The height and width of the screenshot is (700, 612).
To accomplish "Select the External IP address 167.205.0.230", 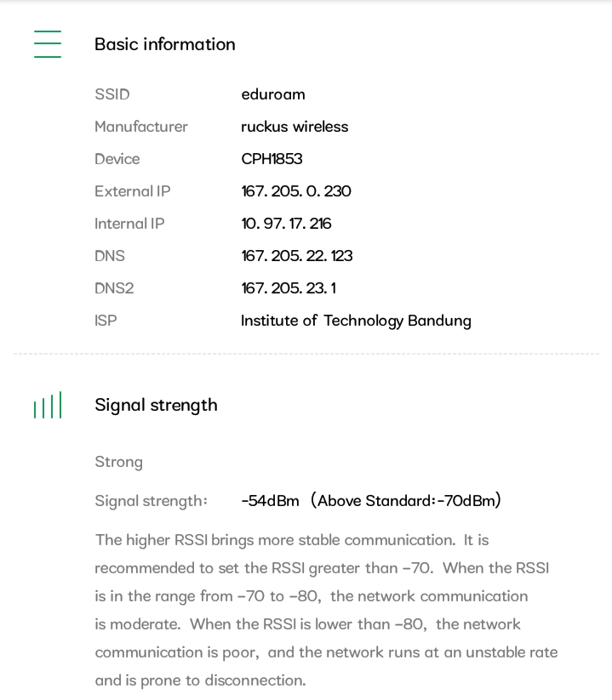I will tap(296, 191).
